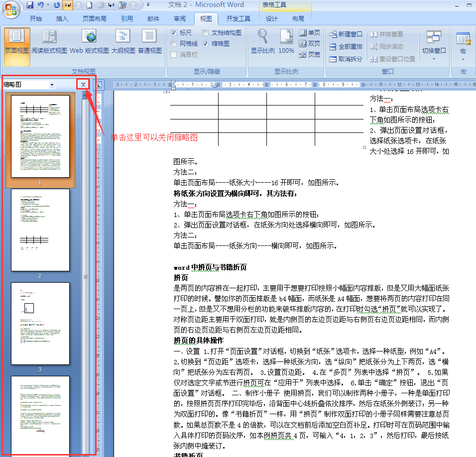Toggle the 消息栏 message bar checkbox
This screenshot has width=476, height=457.
(174, 55)
